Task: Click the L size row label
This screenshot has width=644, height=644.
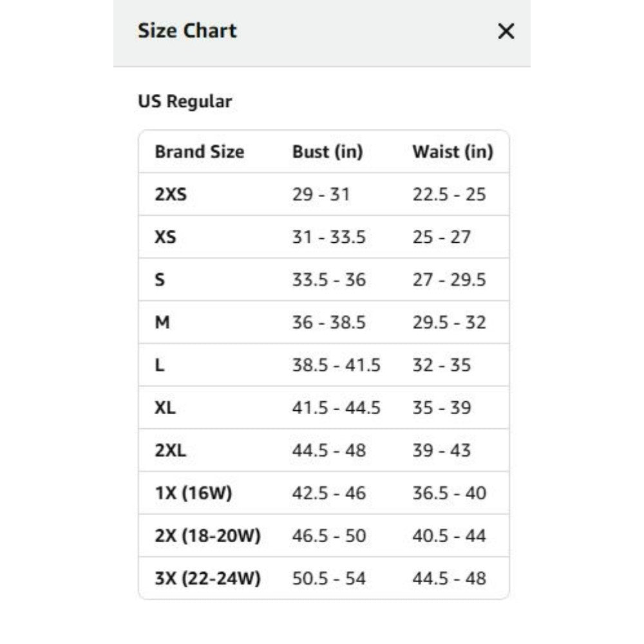Action: [160, 365]
